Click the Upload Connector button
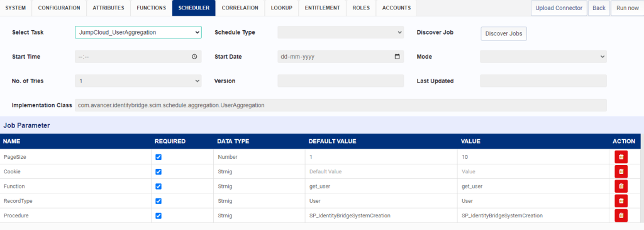 pos(558,8)
